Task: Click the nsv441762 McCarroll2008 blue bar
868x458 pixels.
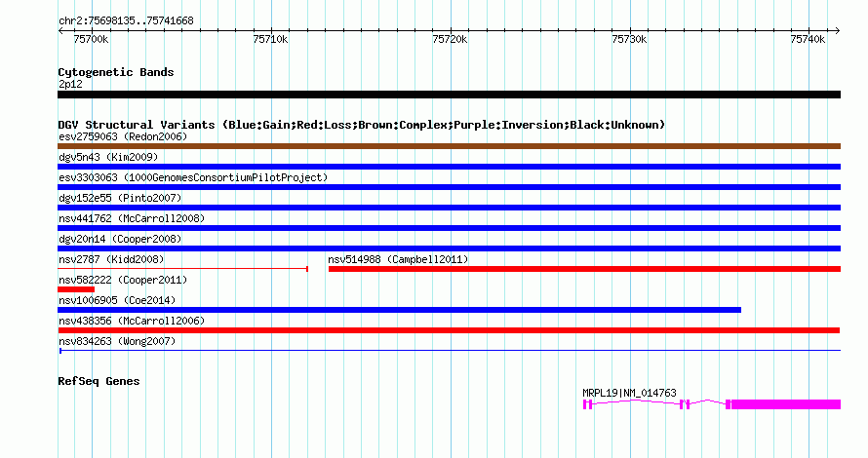Action: [449, 228]
